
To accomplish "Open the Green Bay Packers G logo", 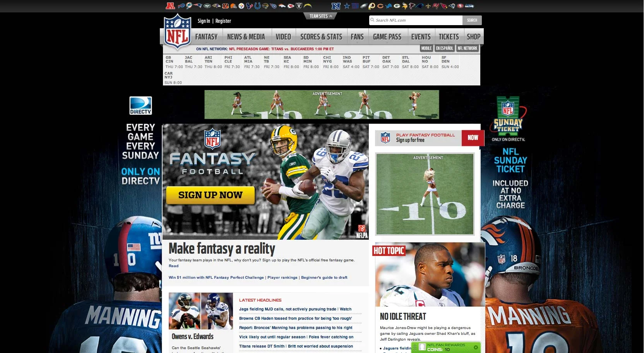I will 397,6.
